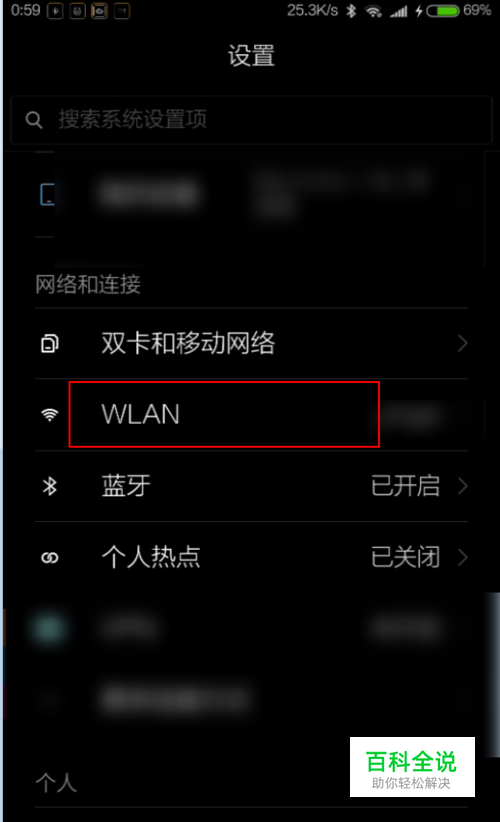Tap the status bar Bluetooth indicator
Viewport: 500px width, 822px height.
click(351, 10)
